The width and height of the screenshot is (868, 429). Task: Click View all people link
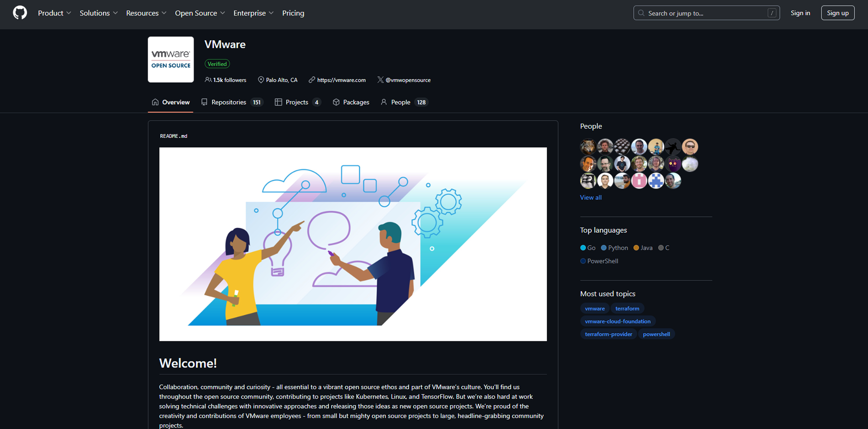click(x=590, y=198)
